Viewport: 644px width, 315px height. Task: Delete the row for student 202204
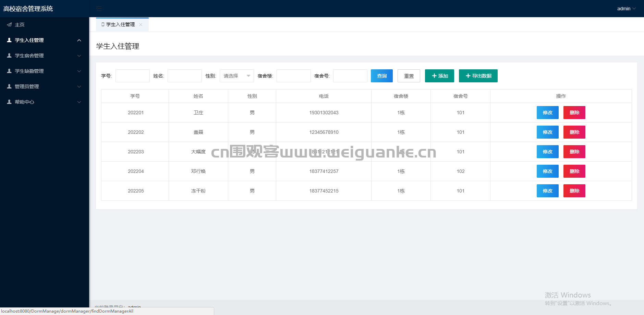pyautogui.click(x=574, y=171)
